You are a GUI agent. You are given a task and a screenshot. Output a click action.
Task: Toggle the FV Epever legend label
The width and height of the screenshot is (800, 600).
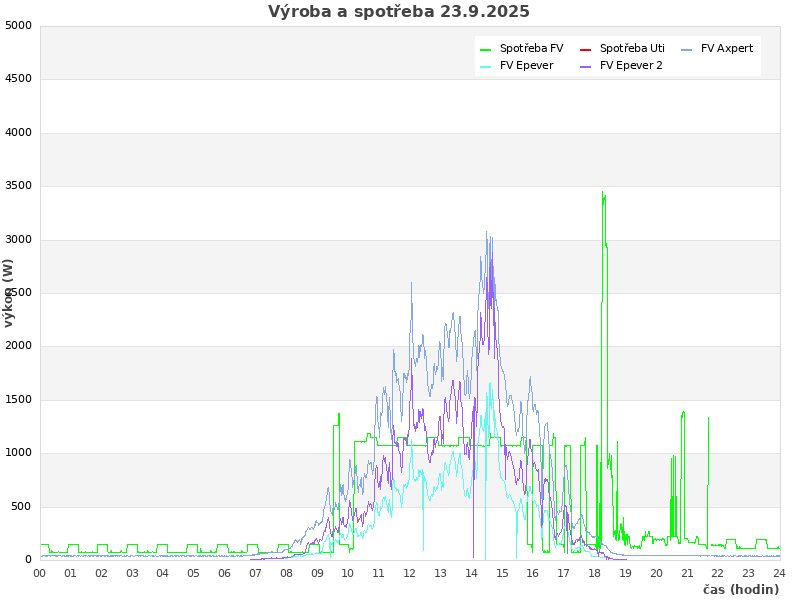[x=526, y=66]
